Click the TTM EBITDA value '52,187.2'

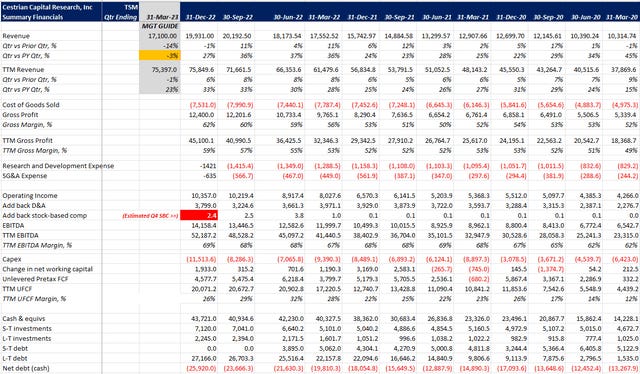tap(204, 236)
